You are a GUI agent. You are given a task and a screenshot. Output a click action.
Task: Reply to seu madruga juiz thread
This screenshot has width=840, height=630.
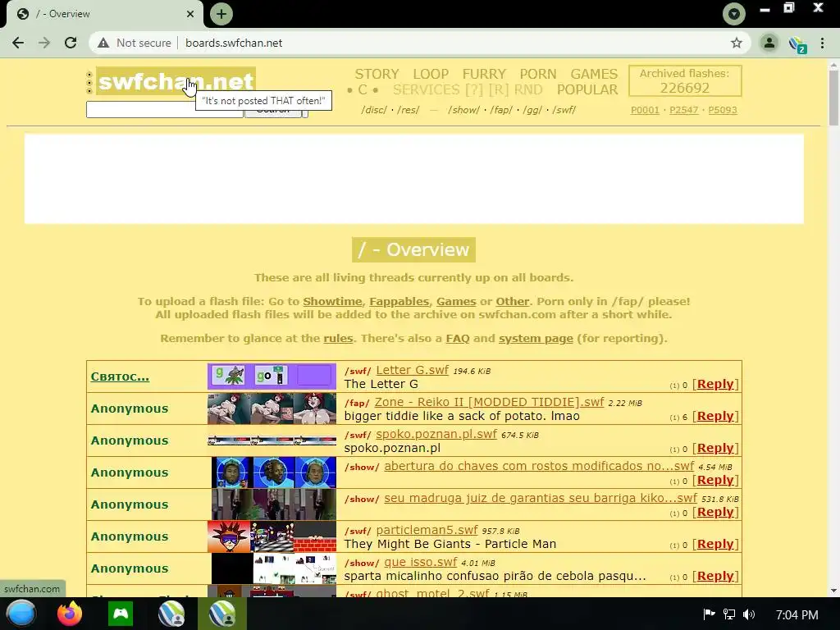[715, 512]
